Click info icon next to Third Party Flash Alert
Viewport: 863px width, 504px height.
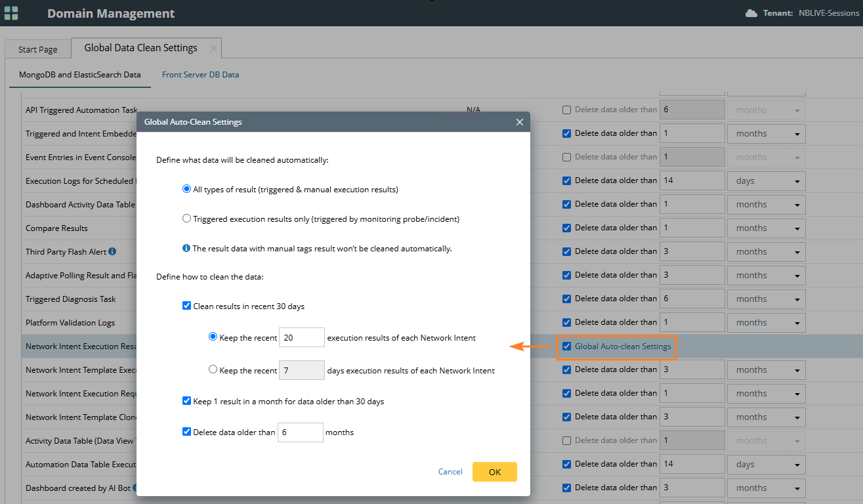[x=112, y=251]
